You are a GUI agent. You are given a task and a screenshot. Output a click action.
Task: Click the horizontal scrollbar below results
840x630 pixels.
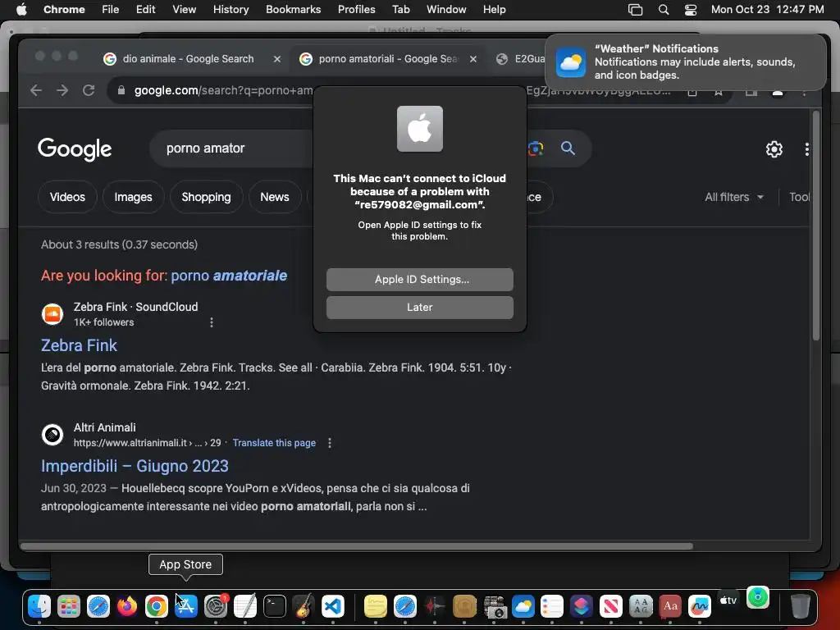(x=356, y=546)
